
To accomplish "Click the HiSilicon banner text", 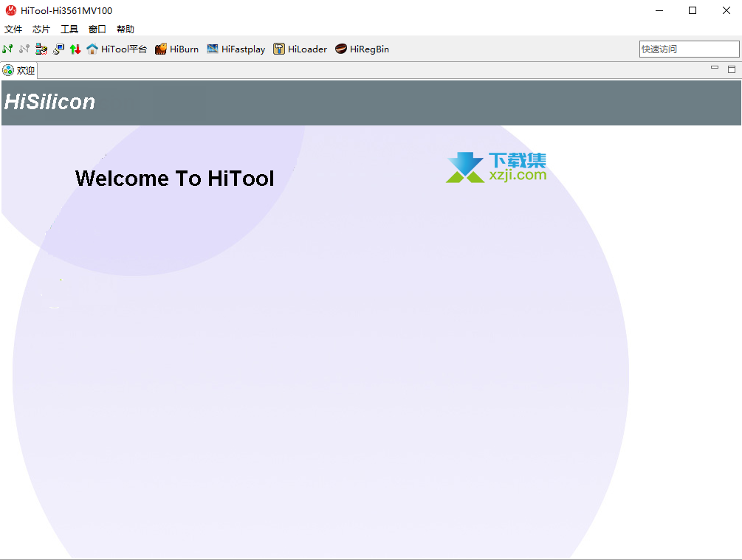I will pos(49,102).
